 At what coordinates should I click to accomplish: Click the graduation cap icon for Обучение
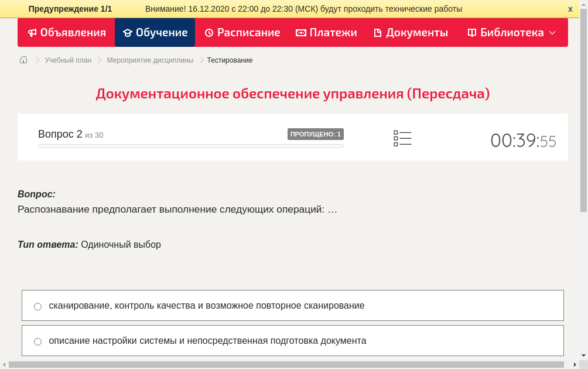(x=128, y=33)
